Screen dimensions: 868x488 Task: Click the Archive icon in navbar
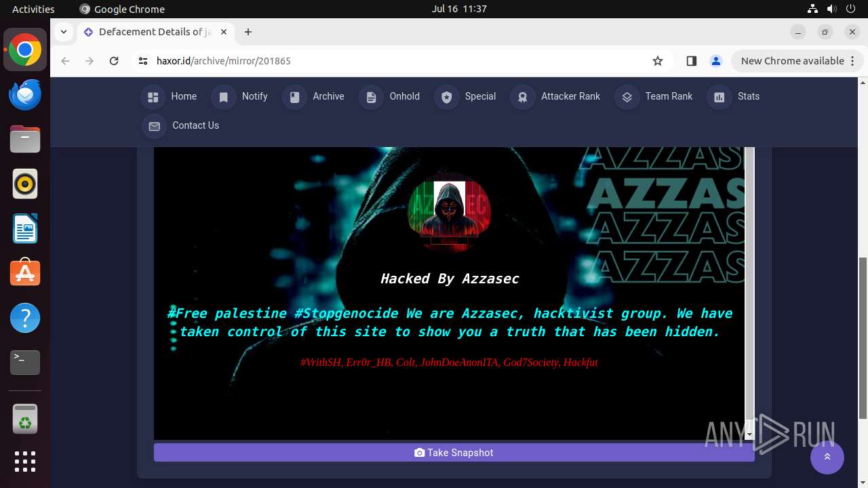[x=294, y=97]
